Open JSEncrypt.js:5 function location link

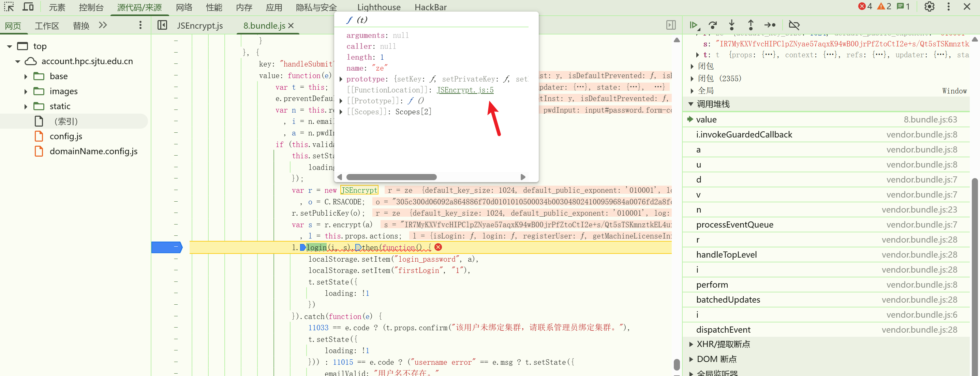click(x=465, y=90)
